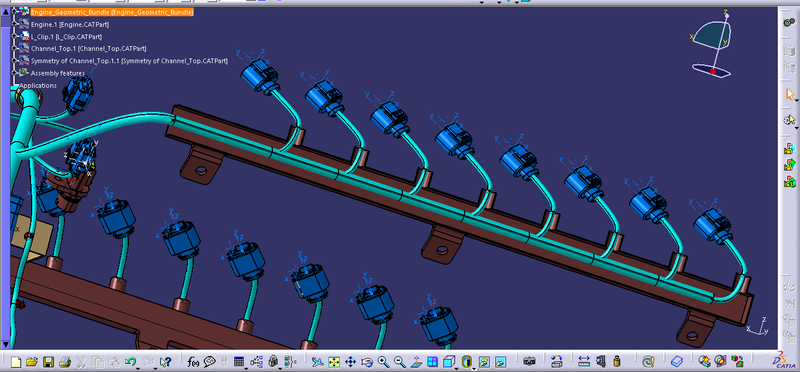Select the Fit All In view icon
Screen dimensions: 800x372
pos(334,362)
